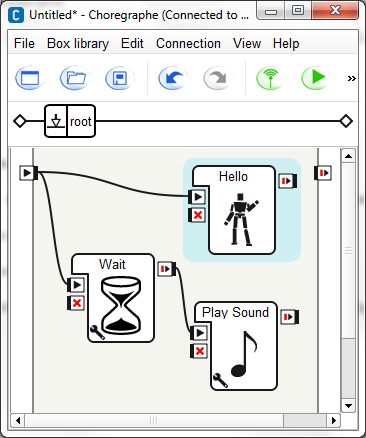Screen dimensions: 366x438
Task: Click the Hello box onStop red X input
Action: 197,215
